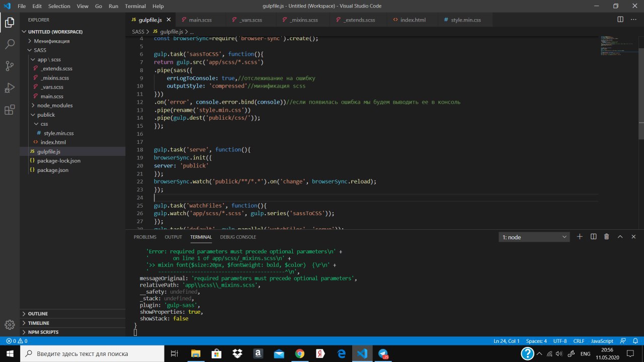The width and height of the screenshot is (644, 362).
Task: Switch to the main.scss tab
Action: click(x=200, y=20)
